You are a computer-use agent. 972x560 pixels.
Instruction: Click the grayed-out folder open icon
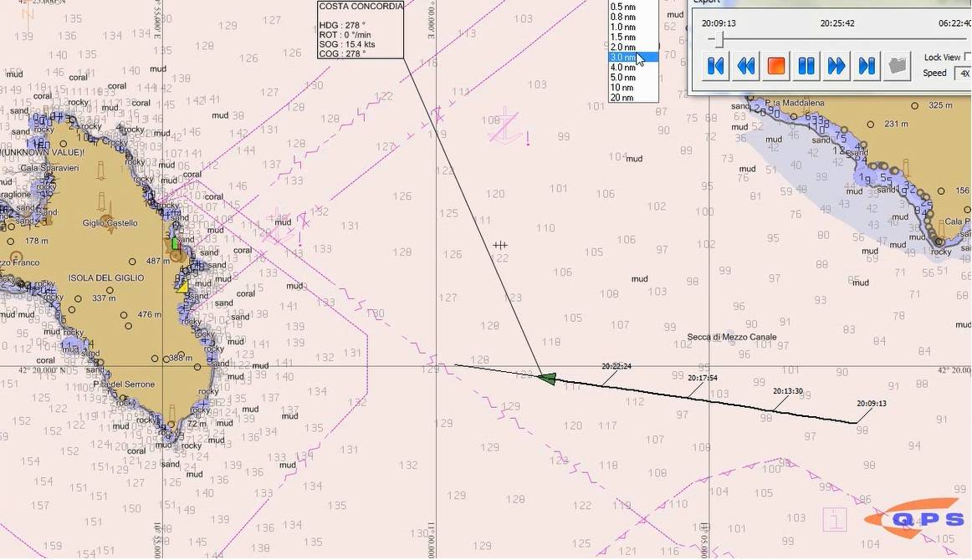click(897, 66)
